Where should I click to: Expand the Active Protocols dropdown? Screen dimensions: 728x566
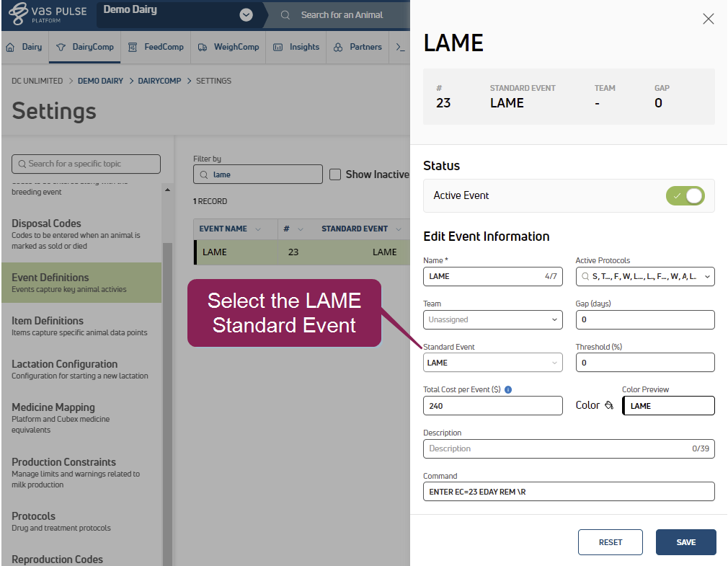[644, 276]
